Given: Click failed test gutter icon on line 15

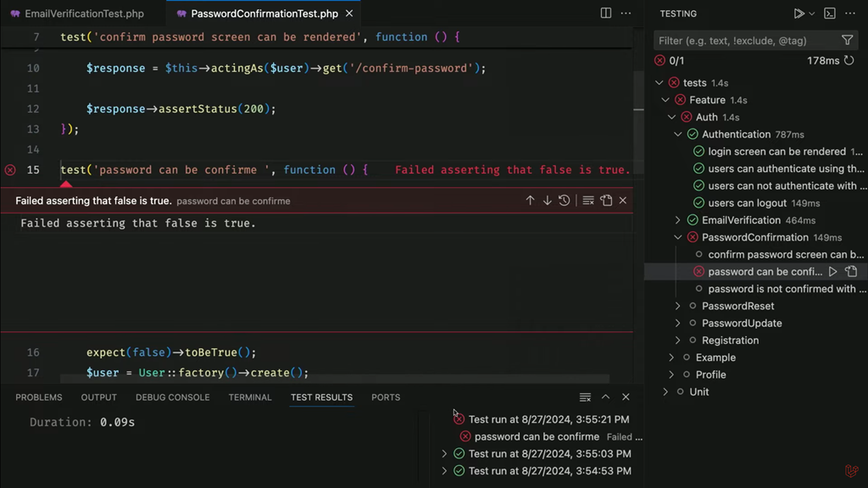Looking at the screenshot, I should click(x=10, y=169).
